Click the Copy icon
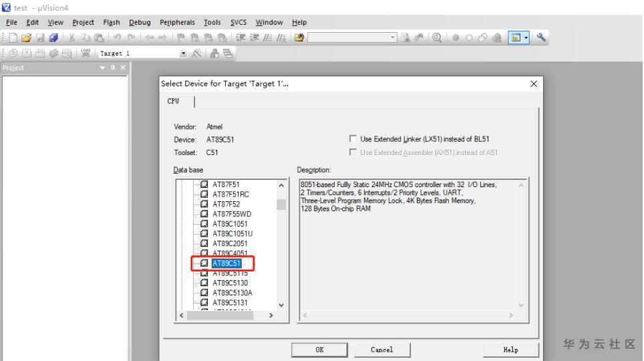644x361 pixels. click(86, 38)
